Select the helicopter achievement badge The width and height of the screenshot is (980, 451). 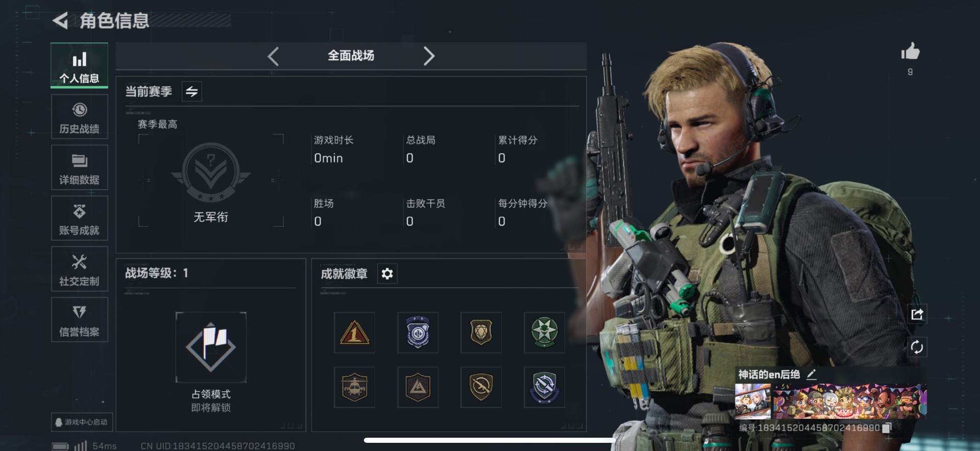point(354,387)
